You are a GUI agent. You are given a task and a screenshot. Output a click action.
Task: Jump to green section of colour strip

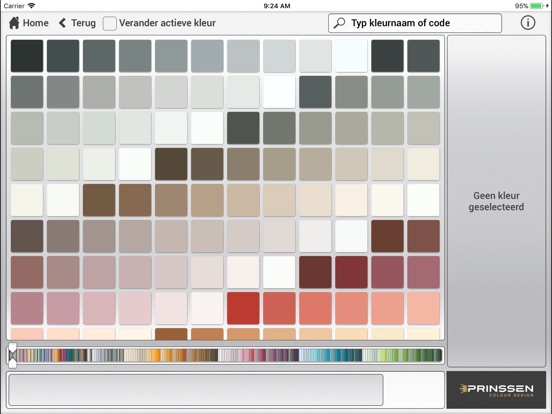click(x=401, y=355)
